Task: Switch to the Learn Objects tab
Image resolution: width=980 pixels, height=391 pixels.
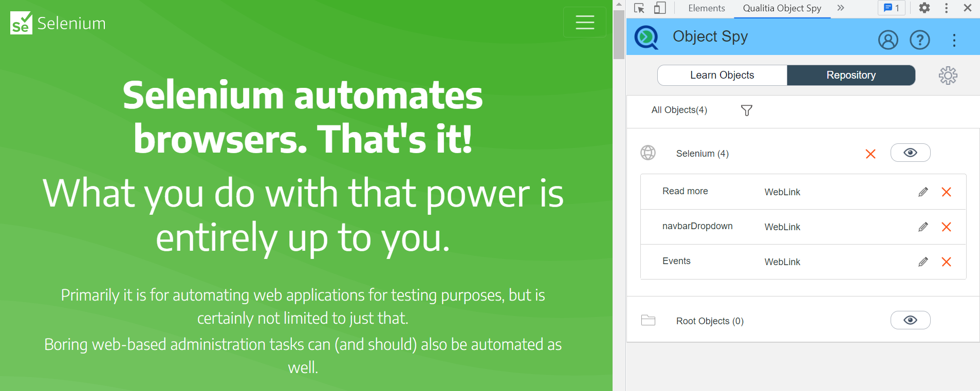Action: pyautogui.click(x=722, y=75)
